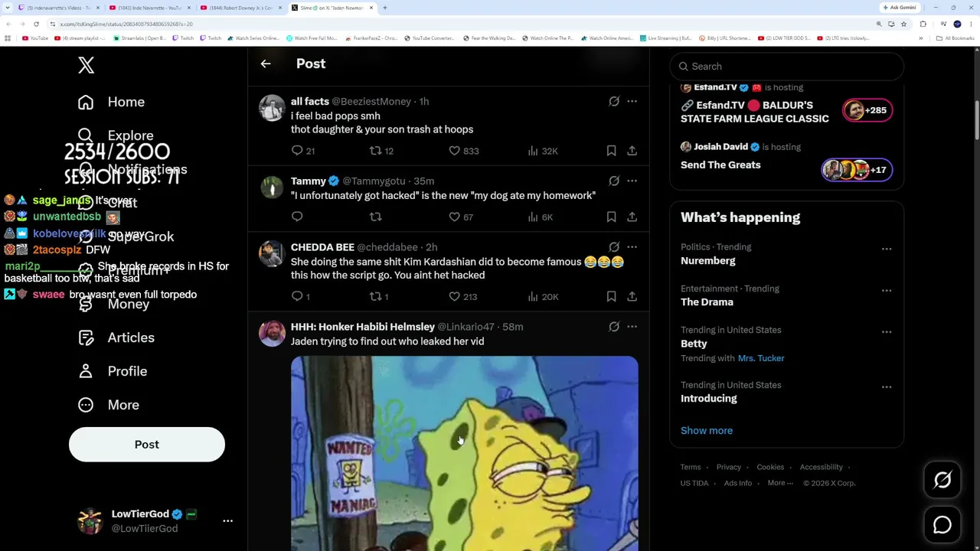980x551 pixels.
Task: Go back using the Post header arrow
Action: point(266,64)
